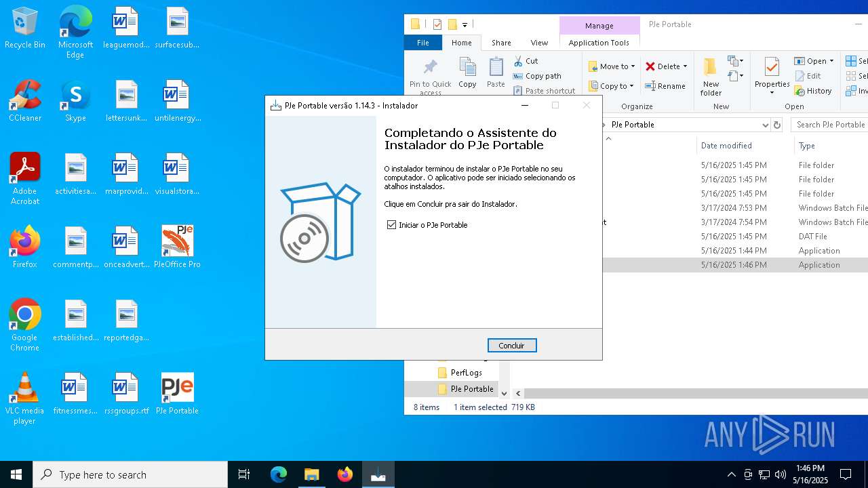Select Microsoft Edge desktop shortcut
This screenshot has height=488, width=868.
(75, 32)
